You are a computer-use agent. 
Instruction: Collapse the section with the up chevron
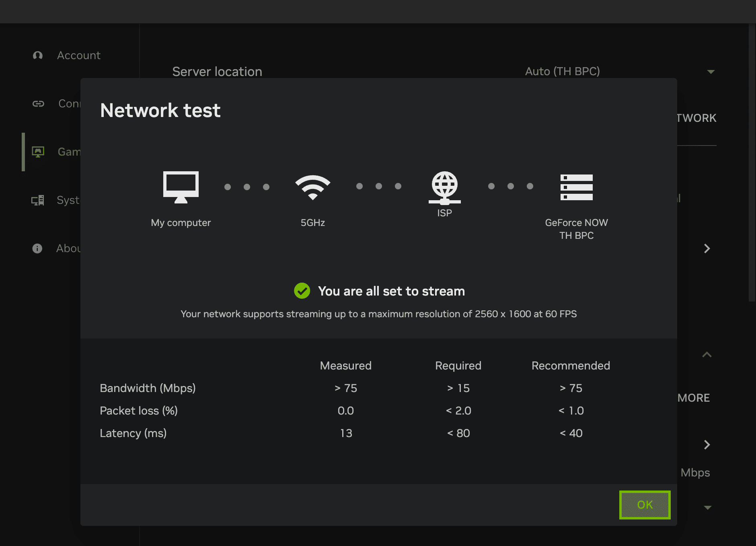707,355
